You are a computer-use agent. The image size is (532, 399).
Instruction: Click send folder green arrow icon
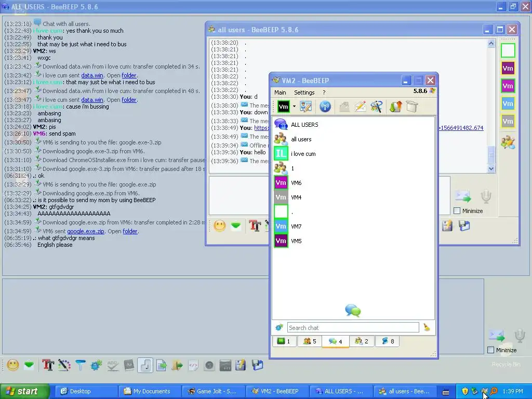pyautogui.click(x=177, y=365)
